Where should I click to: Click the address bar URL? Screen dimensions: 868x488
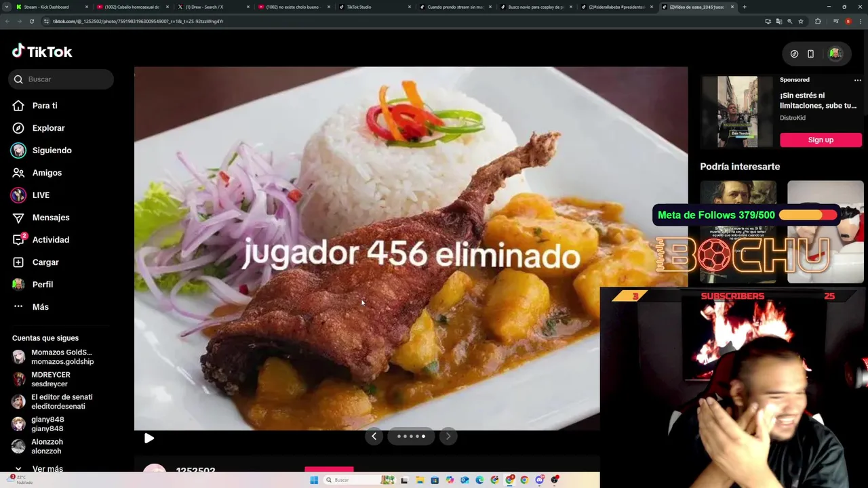tap(138, 21)
